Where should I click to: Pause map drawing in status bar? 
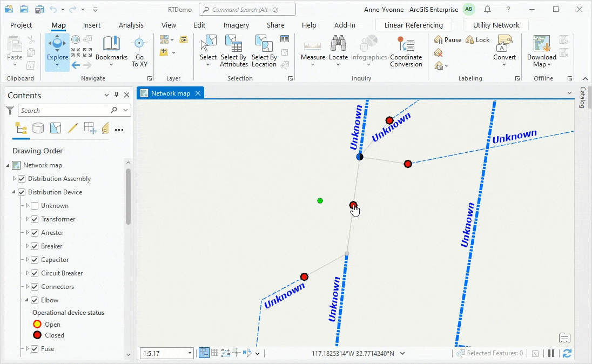(x=551, y=353)
